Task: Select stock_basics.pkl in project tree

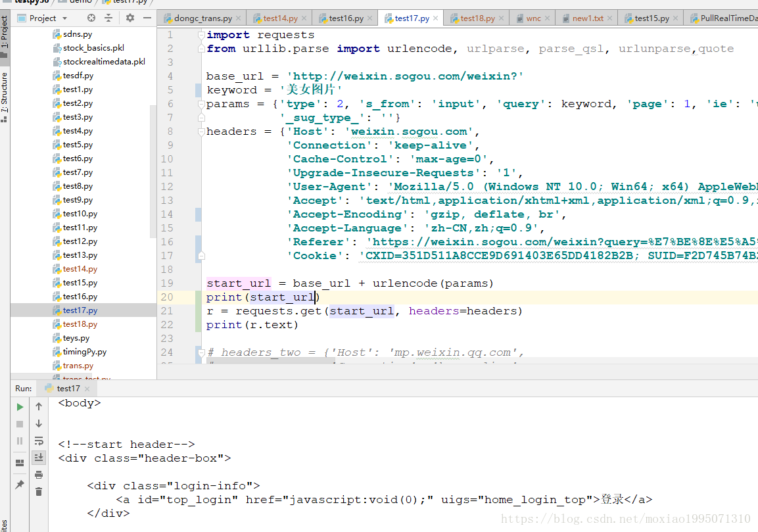Action: (93, 48)
